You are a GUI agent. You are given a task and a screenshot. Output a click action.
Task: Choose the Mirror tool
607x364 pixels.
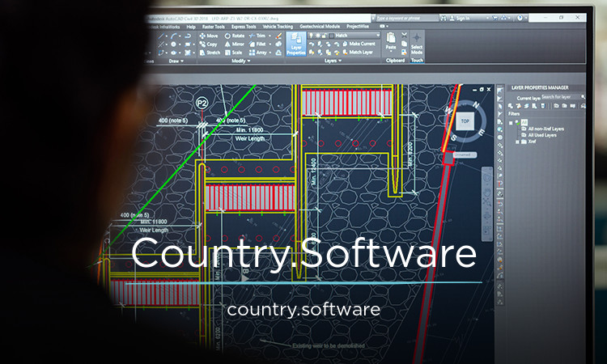(x=234, y=44)
